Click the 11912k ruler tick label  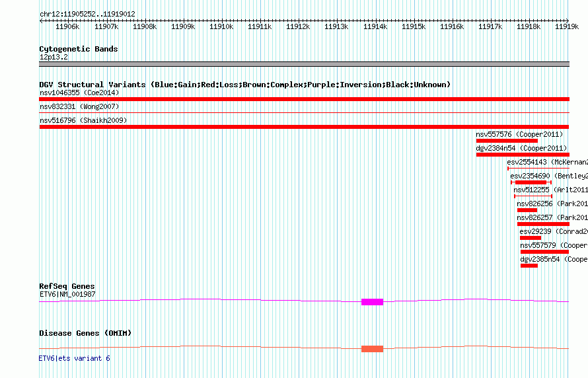[298, 26]
